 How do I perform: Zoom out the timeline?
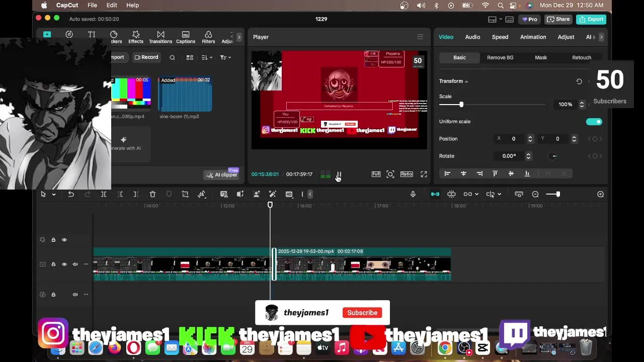pos(535,194)
